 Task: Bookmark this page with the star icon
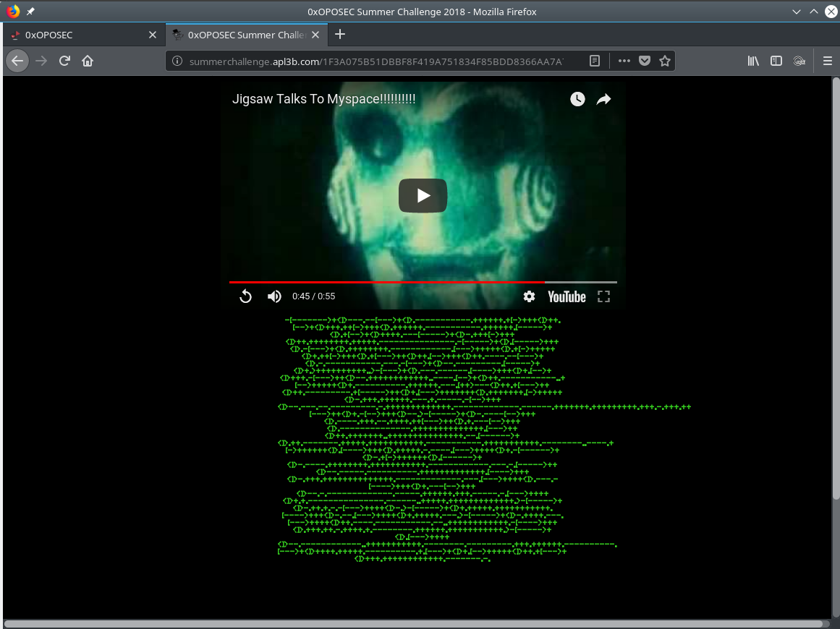pos(665,61)
